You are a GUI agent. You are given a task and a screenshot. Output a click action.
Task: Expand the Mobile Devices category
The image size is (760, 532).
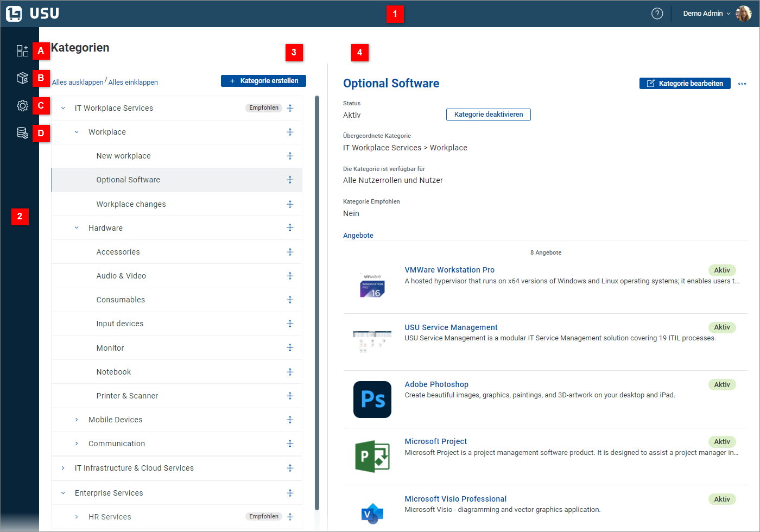76,419
